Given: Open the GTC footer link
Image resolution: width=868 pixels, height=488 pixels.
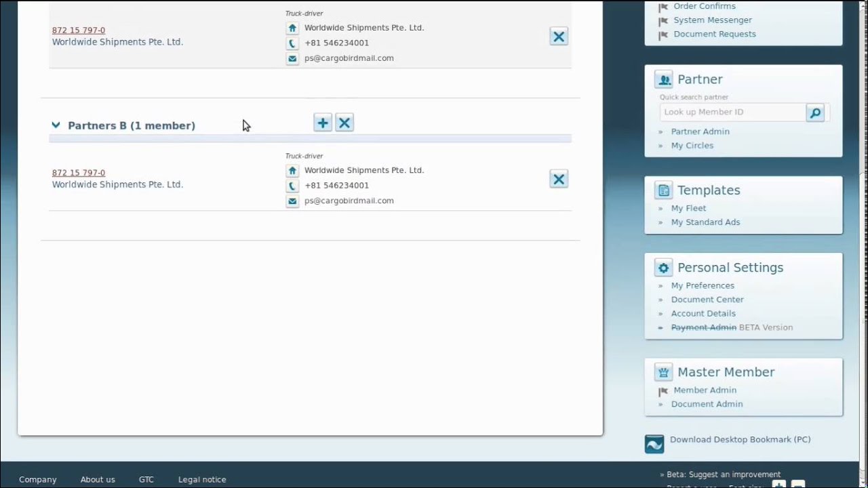Looking at the screenshot, I should [x=146, y=480].
